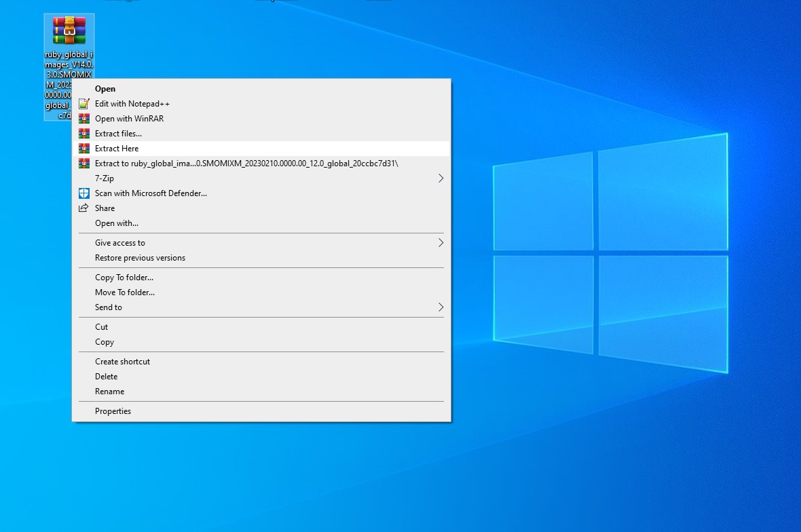Screen dimensions: 801x532
Task: Select Extract Here
Action: (261, 149)
